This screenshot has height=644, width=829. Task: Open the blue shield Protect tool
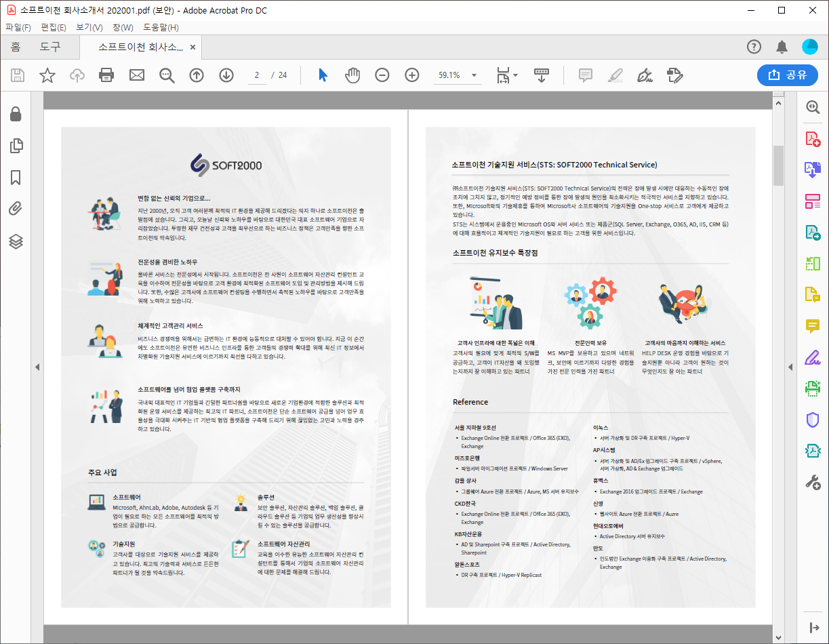point(812,420)
